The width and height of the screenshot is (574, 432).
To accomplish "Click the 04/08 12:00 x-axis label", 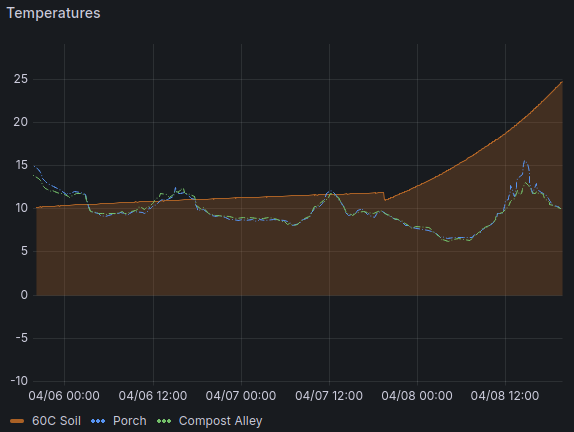I will coord(505,396).
